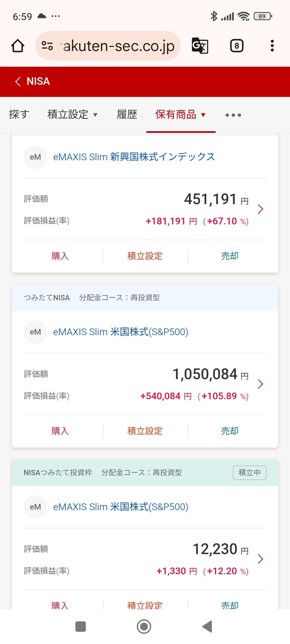Switch to the 履歴 tab
Screen dimensions: 290x644
coord(127,115)
